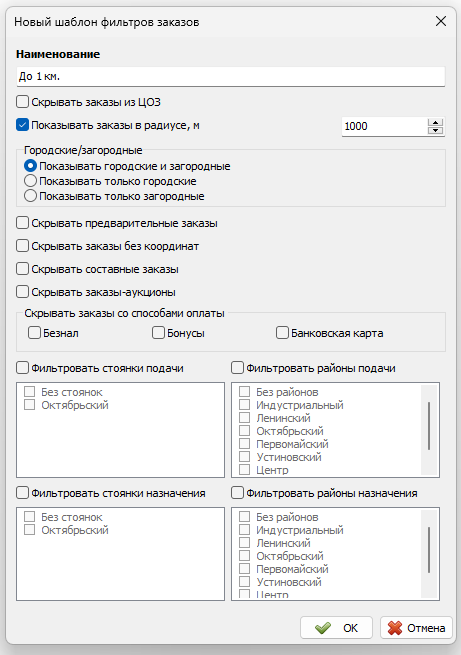Check Первомайский in районы подачи list
The width and height of the screenshot is (461, 655).
(244, 444)
